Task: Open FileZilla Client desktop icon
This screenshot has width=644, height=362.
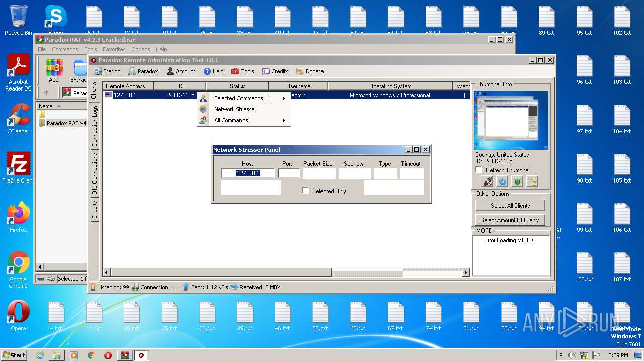Action: (18, 168)
